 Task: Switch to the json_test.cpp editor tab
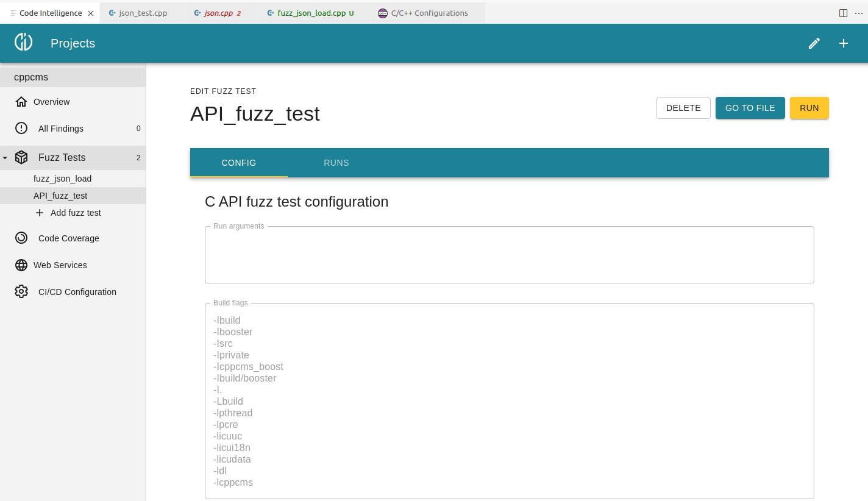[x=141, y=13]
